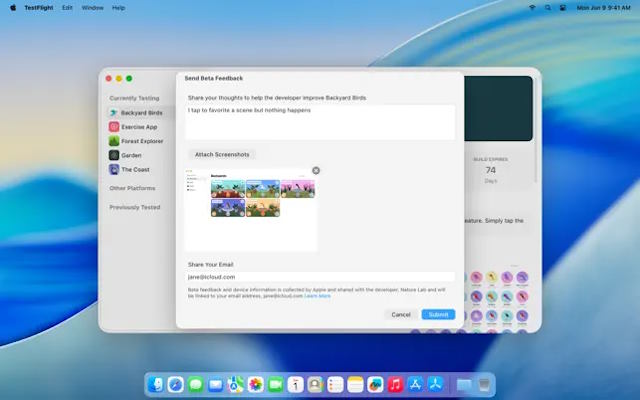This screenshot has width=640, height=400.
Task: Launch Freeform from the Dock
Action: point(376,384)
